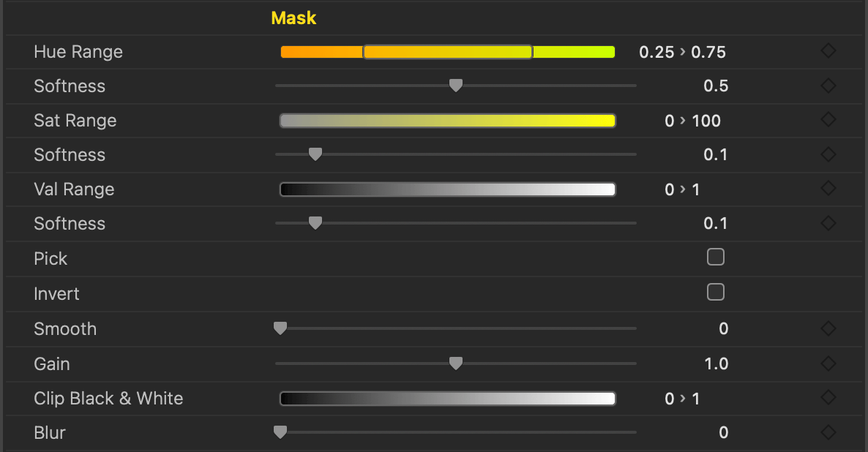Click keyframe diamond for Sat Range
The image size is (868, 452).
(828, 120)
